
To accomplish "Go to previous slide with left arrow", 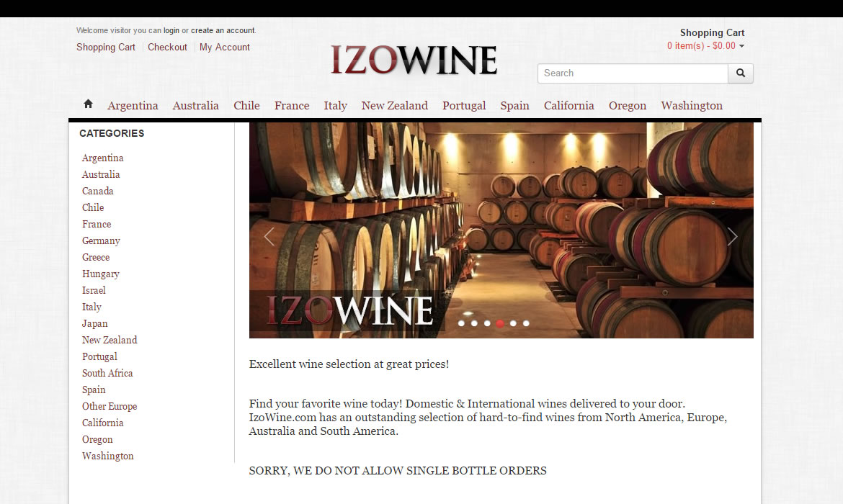I will (269, 236).
